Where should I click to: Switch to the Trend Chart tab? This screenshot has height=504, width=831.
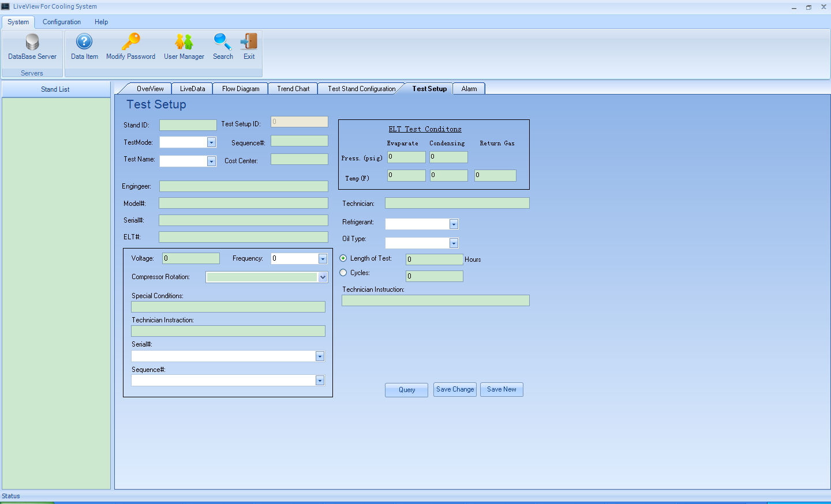(x=293, y=89)
